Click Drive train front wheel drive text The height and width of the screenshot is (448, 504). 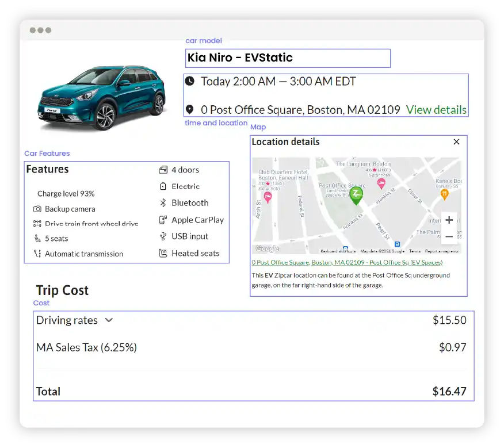pyautogui.click(x=91, y=224)
